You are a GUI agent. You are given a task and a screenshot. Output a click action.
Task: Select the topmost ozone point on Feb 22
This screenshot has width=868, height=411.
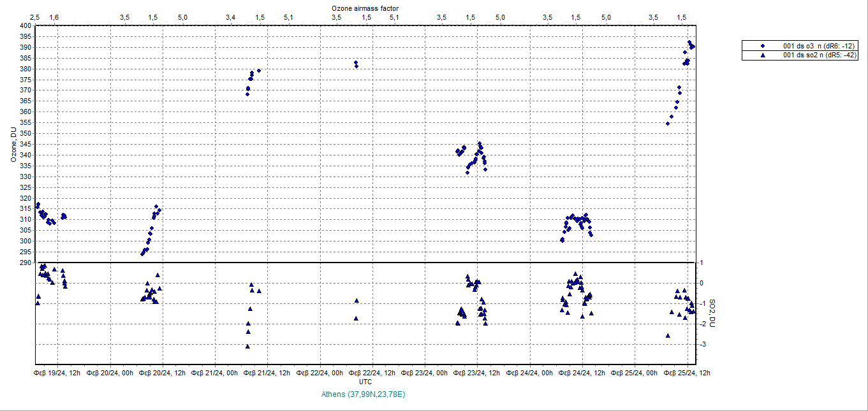click(x=355, y=62)
